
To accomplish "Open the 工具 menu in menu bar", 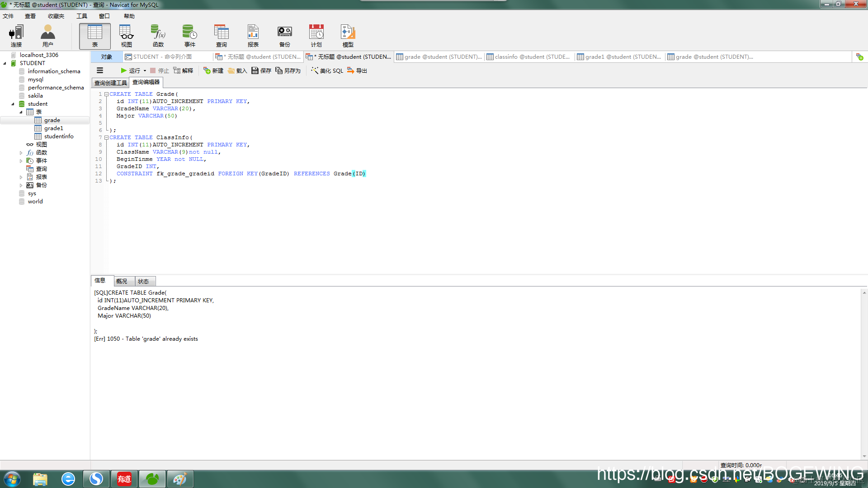I will [x=81, y=16].
